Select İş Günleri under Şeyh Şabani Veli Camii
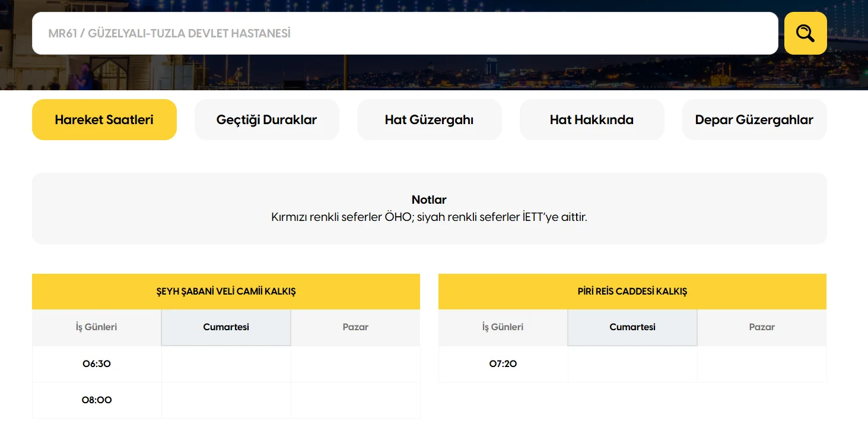This screenshot has width=868, height=427. [96, 327]
